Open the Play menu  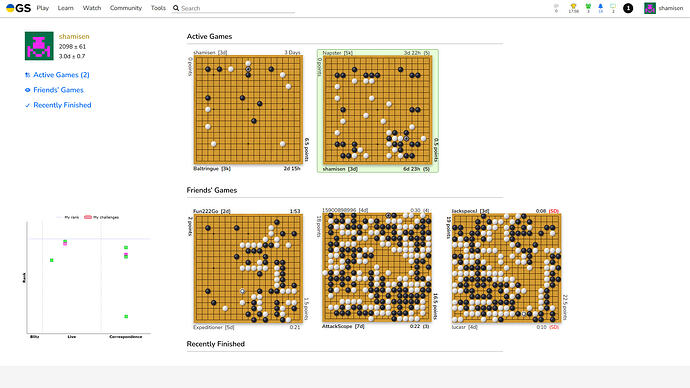43,8
